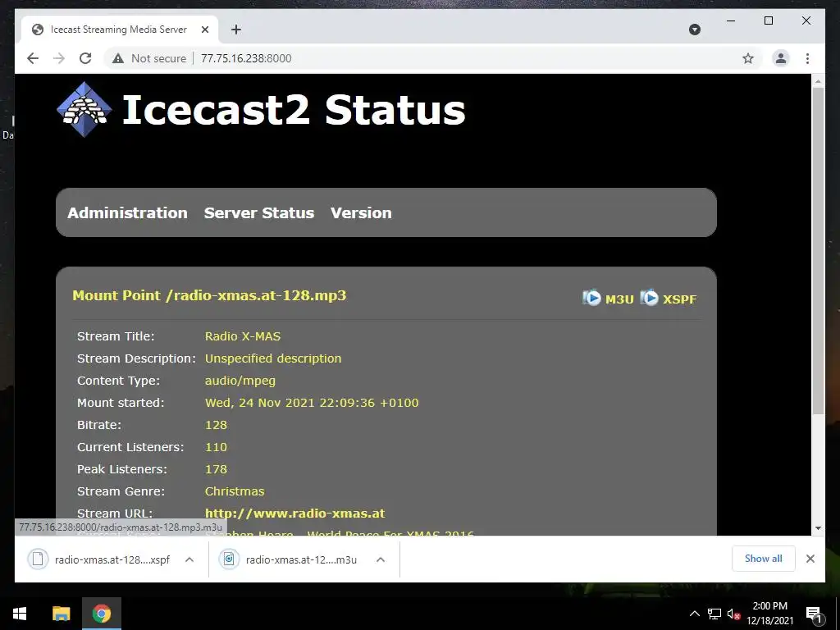
Task: Open a new tab with the plus
Action: 235,30
